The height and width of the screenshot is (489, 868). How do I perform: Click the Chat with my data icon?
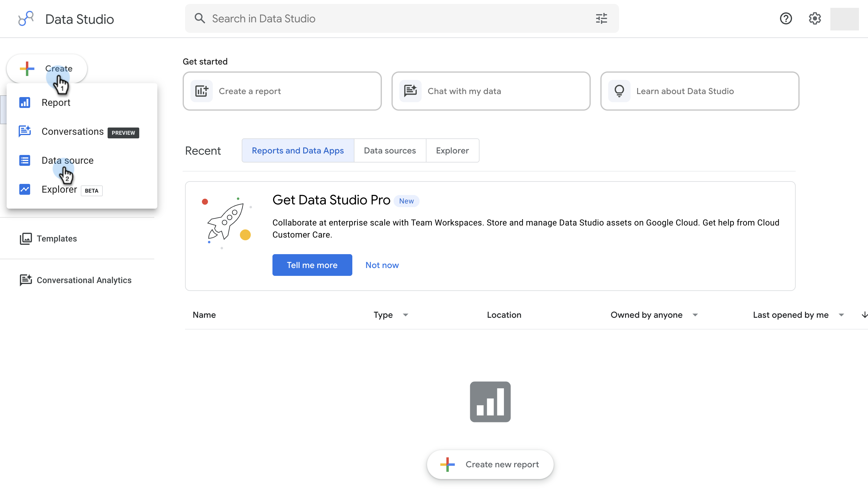pos(410,91)
